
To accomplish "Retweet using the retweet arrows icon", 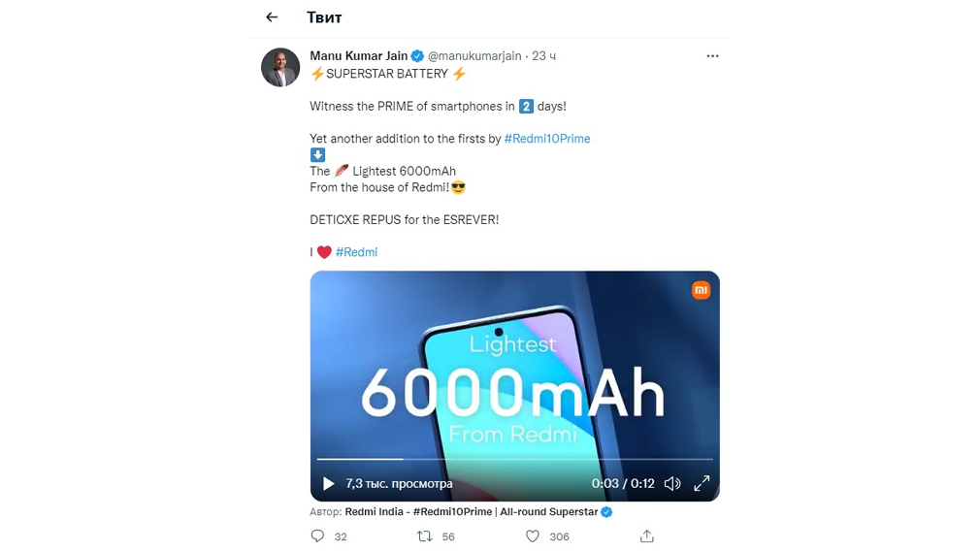I will coord(424,536).
